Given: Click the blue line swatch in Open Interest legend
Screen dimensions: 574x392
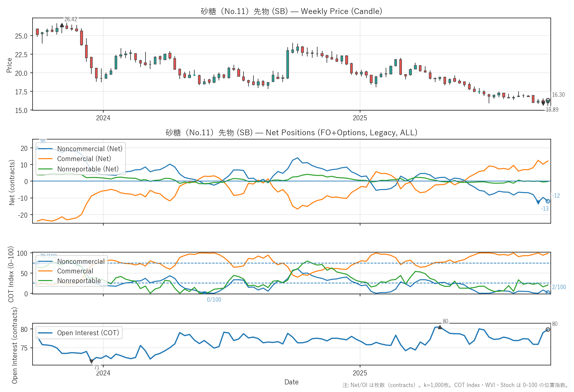Looking at the screenshot, I should click(x=46, y=333).
